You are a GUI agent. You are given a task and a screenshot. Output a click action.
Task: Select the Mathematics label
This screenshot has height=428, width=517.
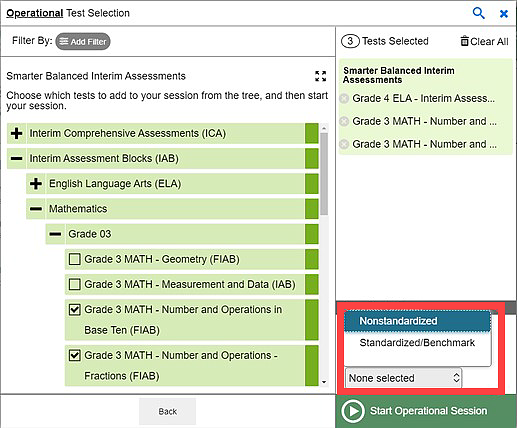[78, 209]
